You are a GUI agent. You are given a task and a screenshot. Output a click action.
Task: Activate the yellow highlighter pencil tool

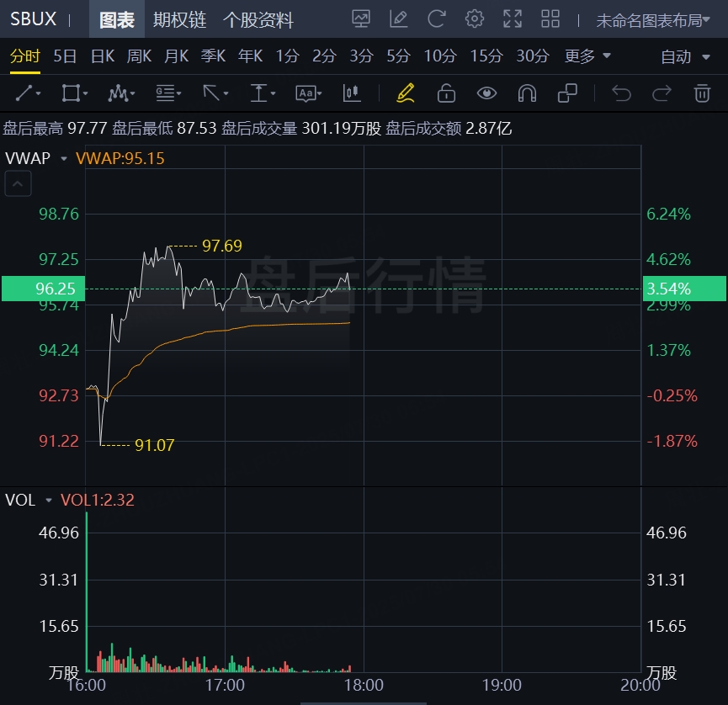click(406, 93)
